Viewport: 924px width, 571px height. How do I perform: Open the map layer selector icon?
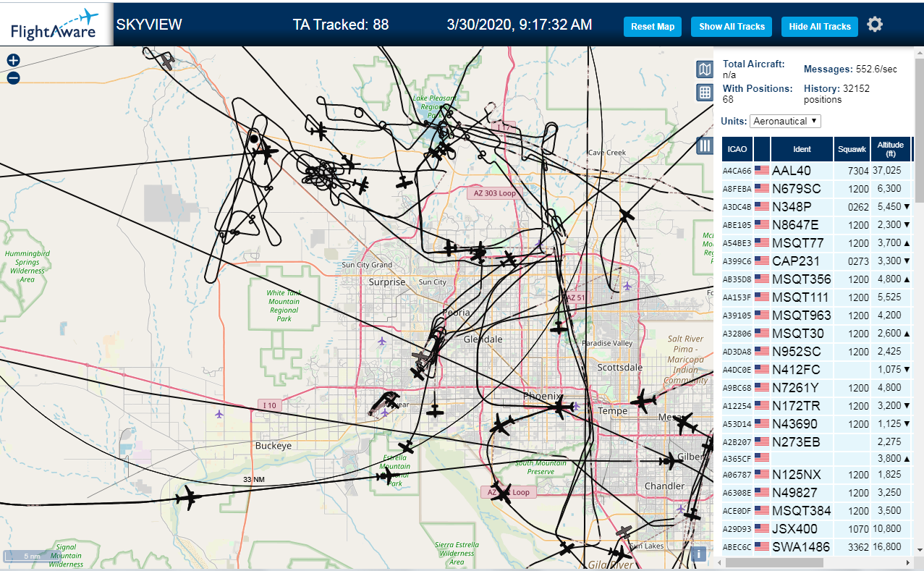tap(704, 69)
